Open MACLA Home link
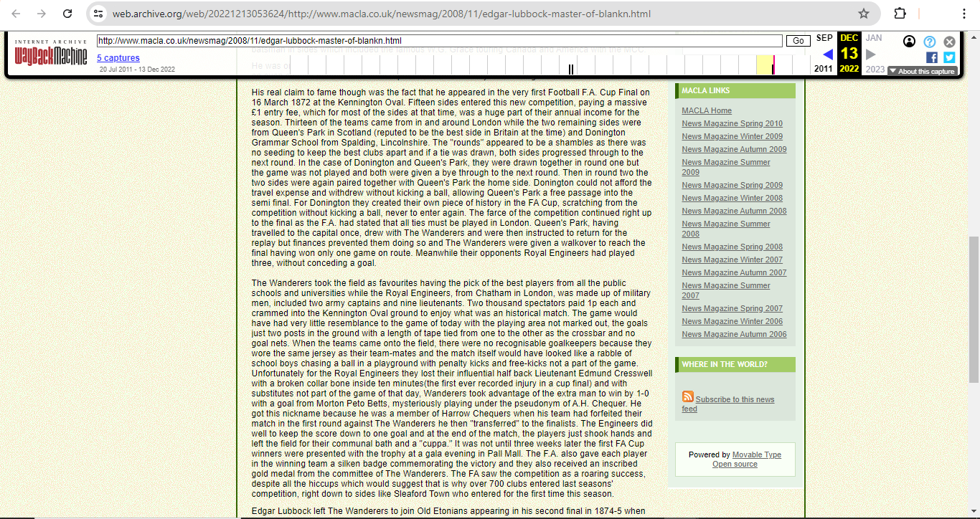Screen dimensions: 980x519 tap(707, 110)
